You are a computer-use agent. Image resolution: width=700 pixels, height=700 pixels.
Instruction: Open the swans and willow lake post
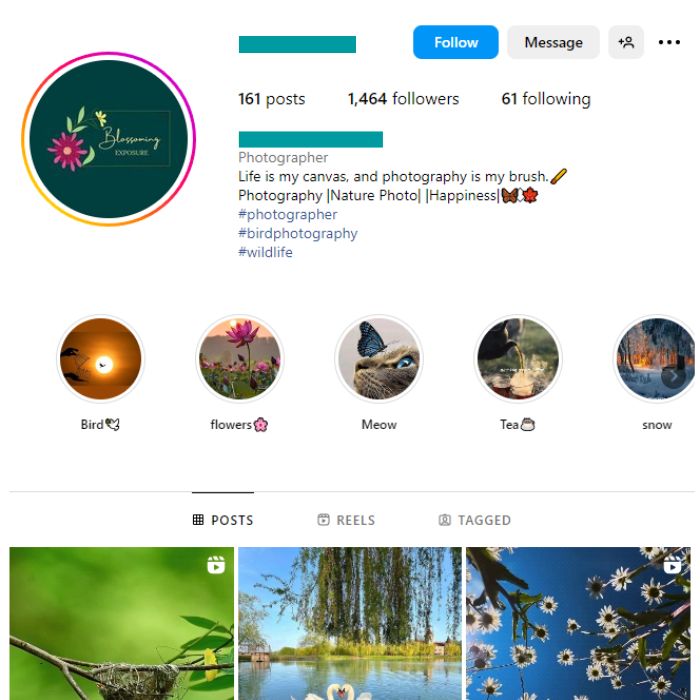click(x=350, y=623)
